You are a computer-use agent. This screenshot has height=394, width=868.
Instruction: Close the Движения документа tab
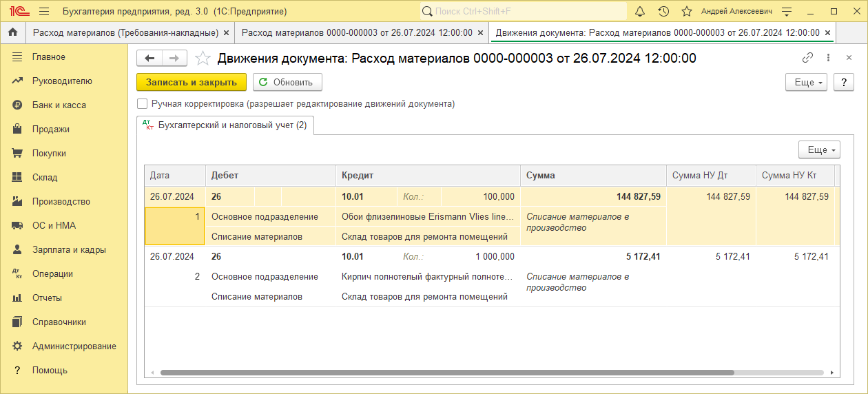coord(828,32)
